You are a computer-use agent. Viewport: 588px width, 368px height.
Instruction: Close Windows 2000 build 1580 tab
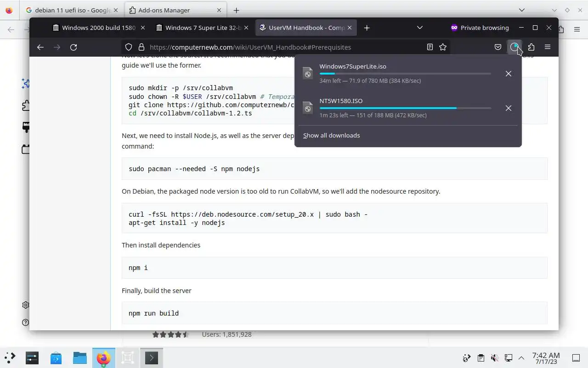(x=143, y=28)
